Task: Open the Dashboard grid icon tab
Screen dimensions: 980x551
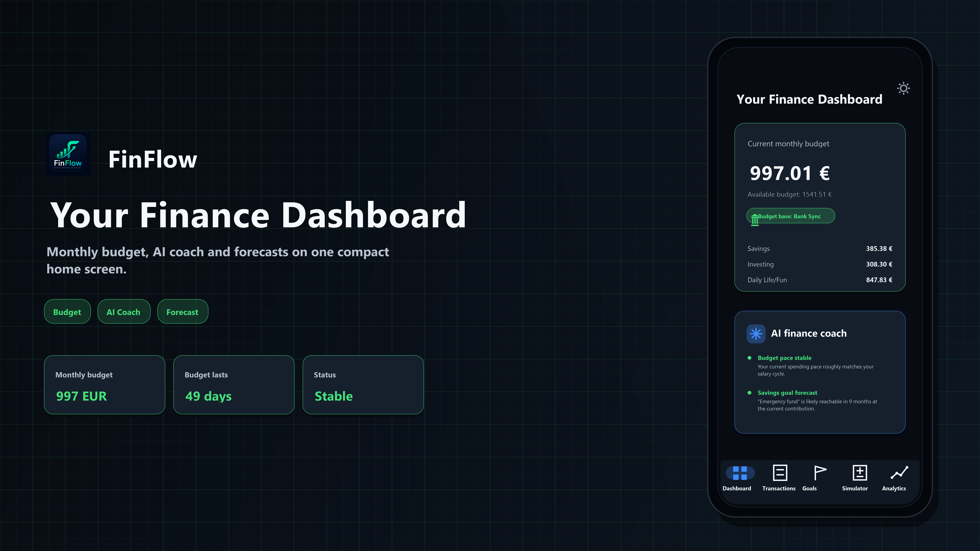Action: point(740,473)
